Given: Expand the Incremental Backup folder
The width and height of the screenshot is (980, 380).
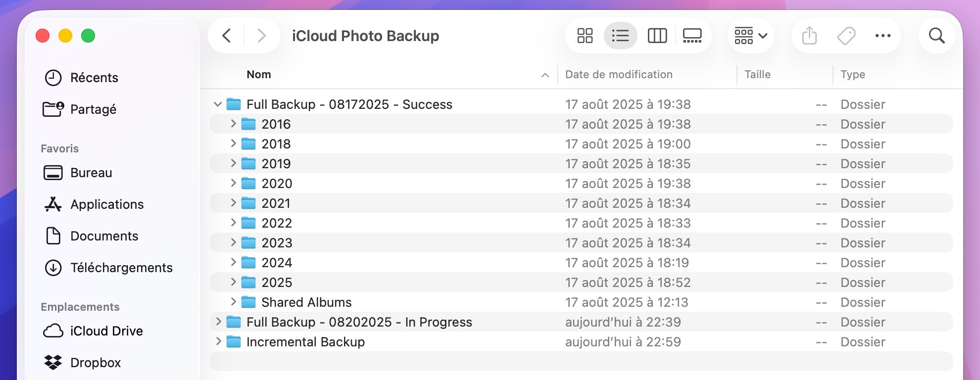Looking at the screenshot, I should (218, 341).
